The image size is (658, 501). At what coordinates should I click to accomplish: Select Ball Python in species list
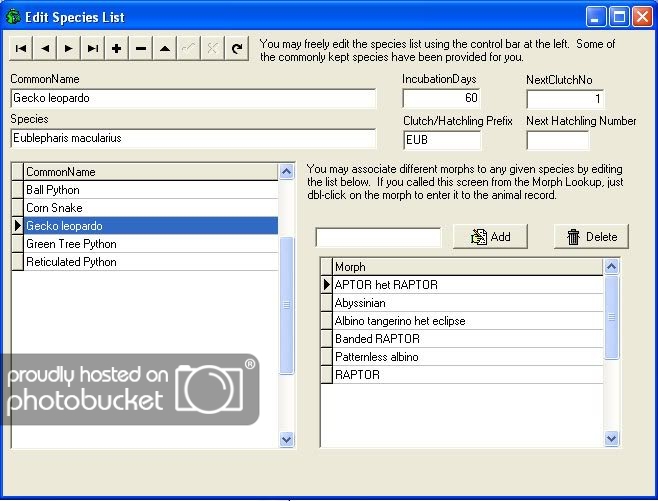point(150,190)
